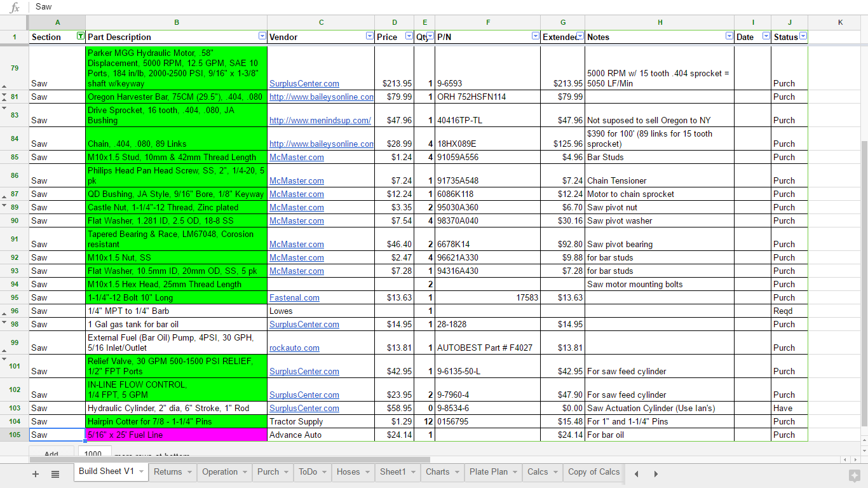Open P/N column filter dropdown

click(x=536, y=36)
